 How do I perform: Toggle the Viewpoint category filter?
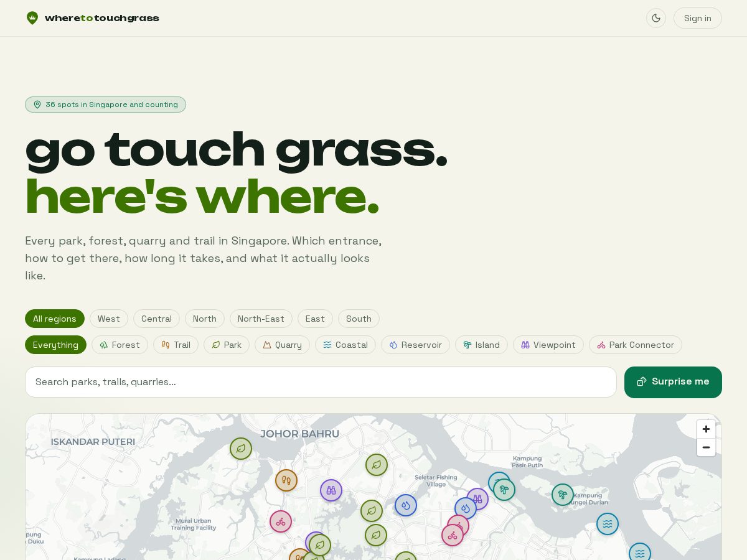pos(548,345)
